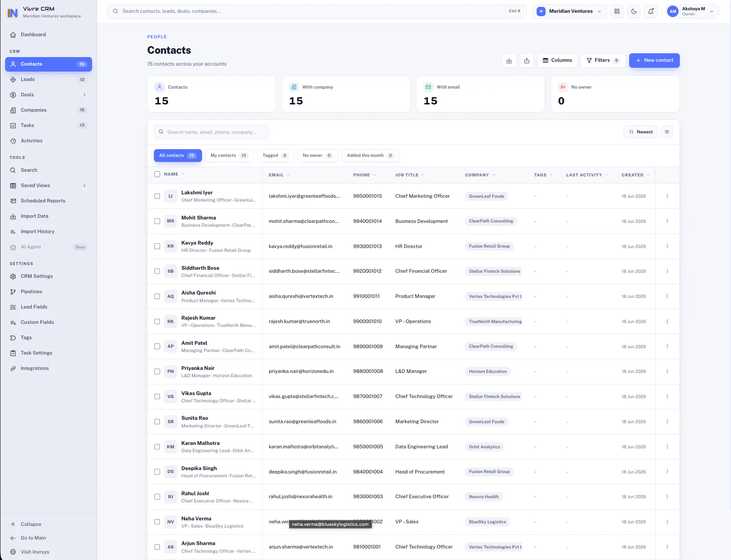The height and width of the screenshot is (560, 731).
Task: Open Pipelines settings in sidebar
Action: click(x=49, y=292)
